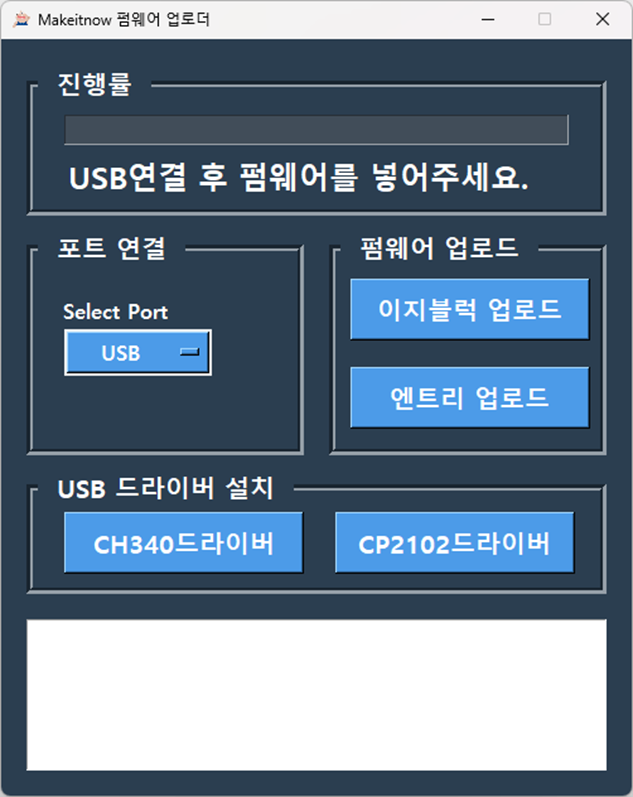633x797 pixels.
Task: Click the 'Select Port' label
Action: point(115,312)
